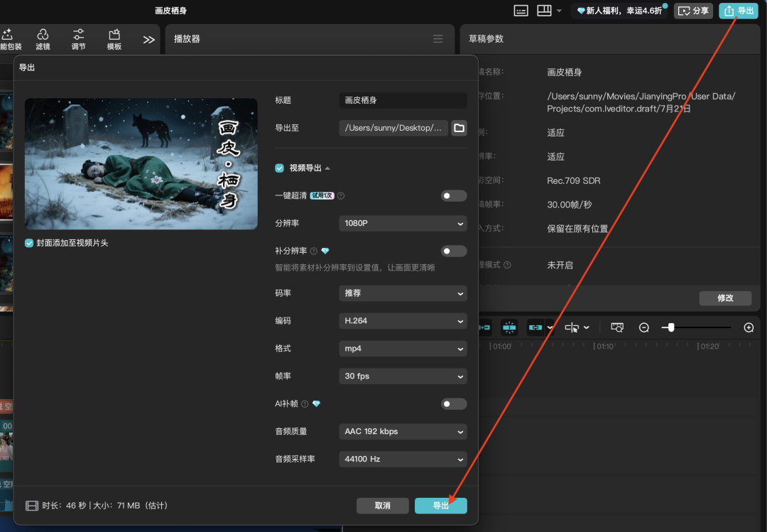This screenshot has width=767, height=532.
Task: Click the 导出 export button in dialog
Action: pyautogui.click(x=440, y=505)
